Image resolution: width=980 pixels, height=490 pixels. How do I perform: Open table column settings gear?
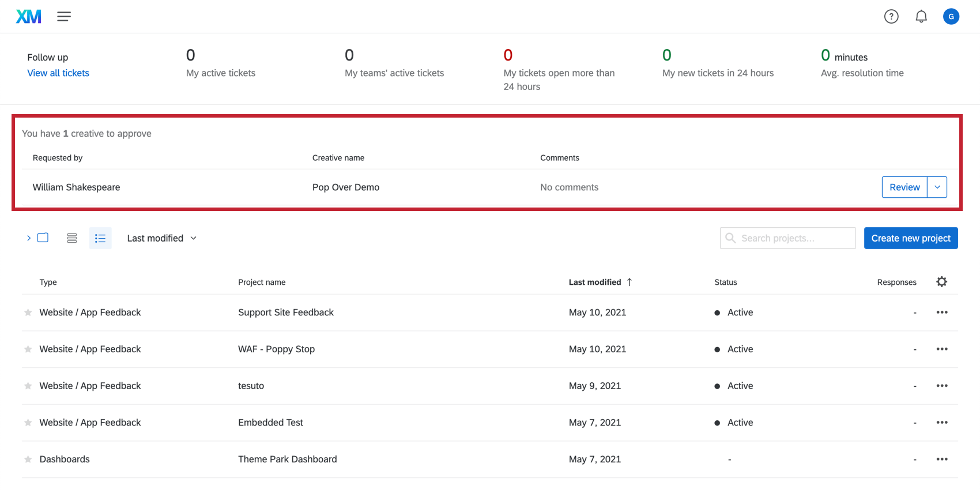pos(942,282)
